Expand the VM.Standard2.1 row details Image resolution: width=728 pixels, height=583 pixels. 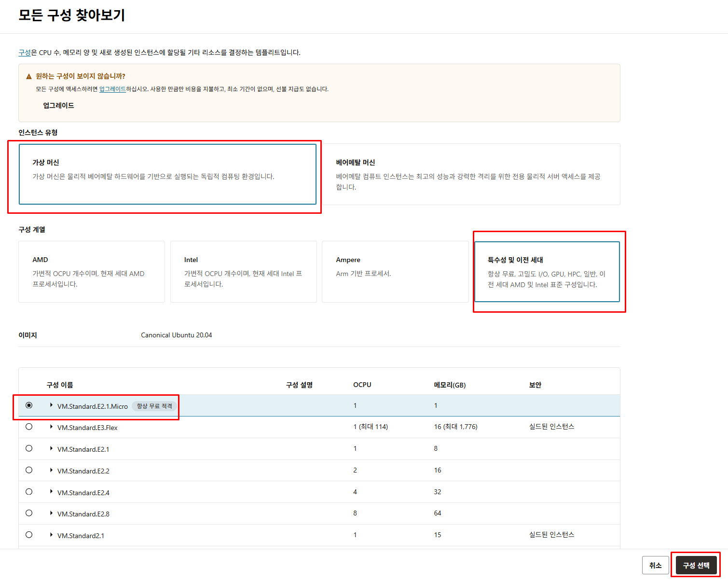pos(51,535)
